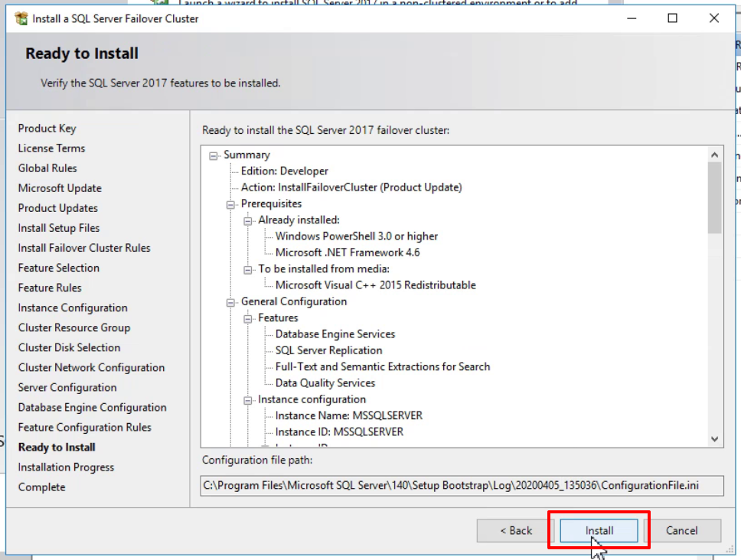Select Database Engine Configuration step

point(93,407)
